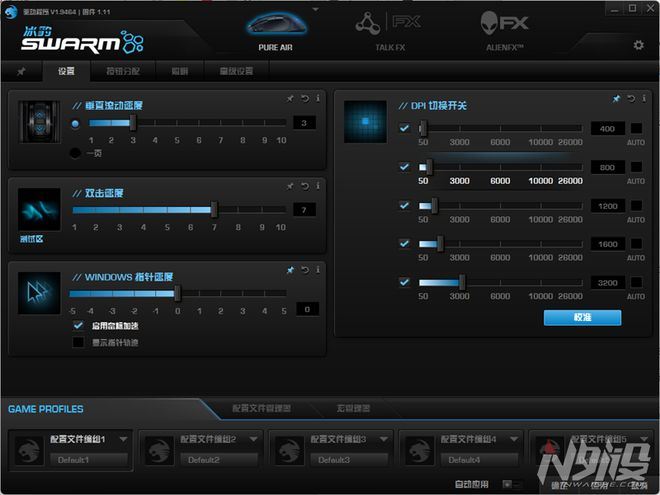Image resolution: width=660 pixels, height=495 pixels.
Task: Expand profile slot 4 dropdown arrow
Action: (x=514, y=439)
